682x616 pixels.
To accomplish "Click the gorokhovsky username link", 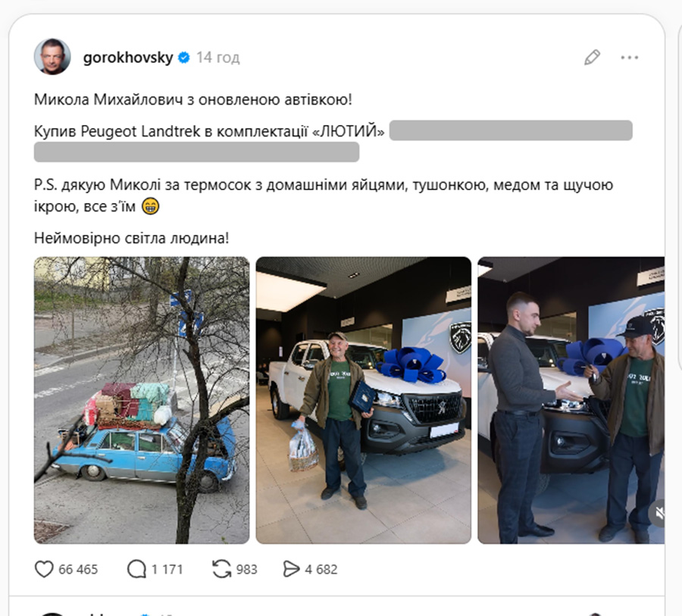I will [x=128, y=58].
